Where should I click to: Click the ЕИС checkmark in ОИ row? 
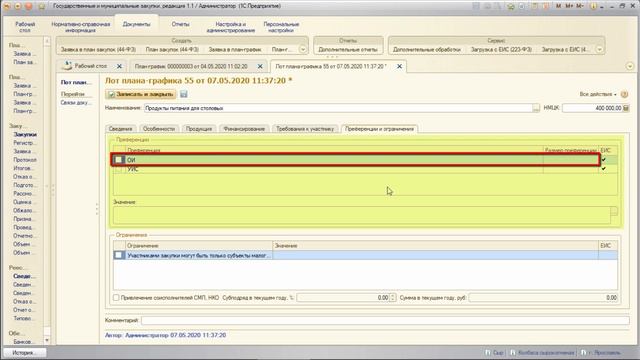603,160
